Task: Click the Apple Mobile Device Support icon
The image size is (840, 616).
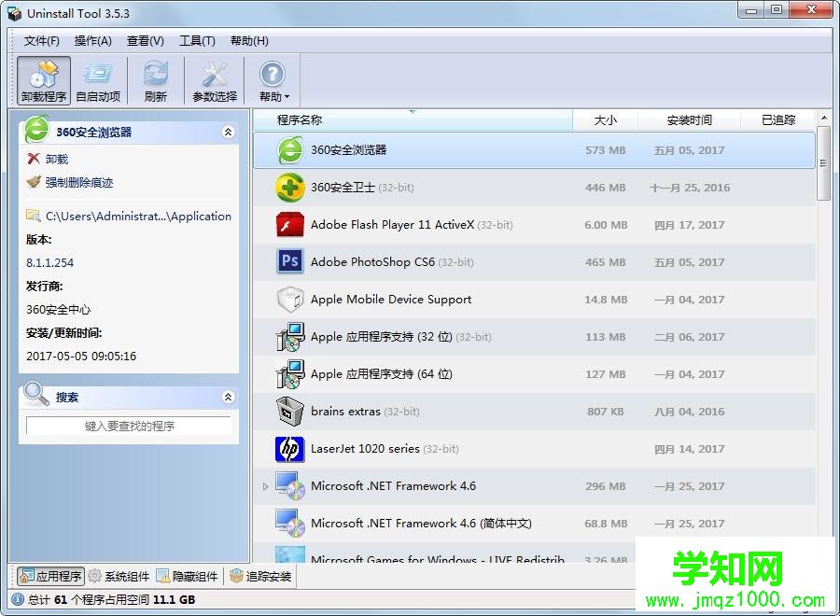Action: (x=288, y=299)
